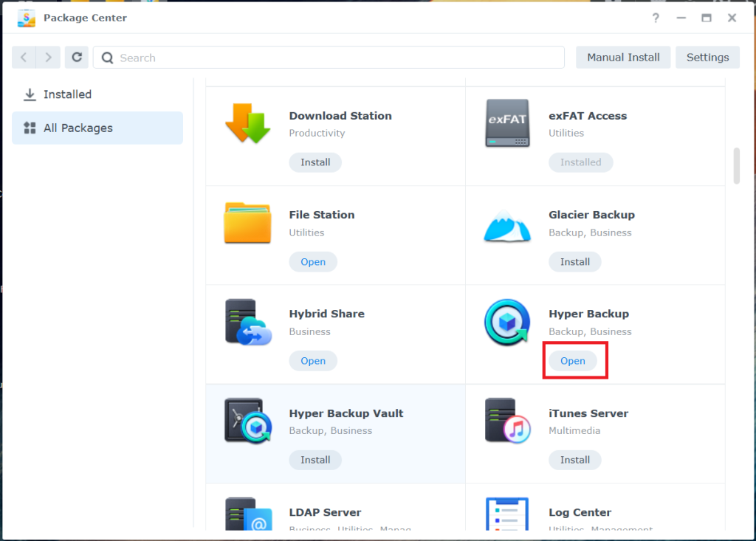Maximize the Package Center window

click(x=707, y=18)
